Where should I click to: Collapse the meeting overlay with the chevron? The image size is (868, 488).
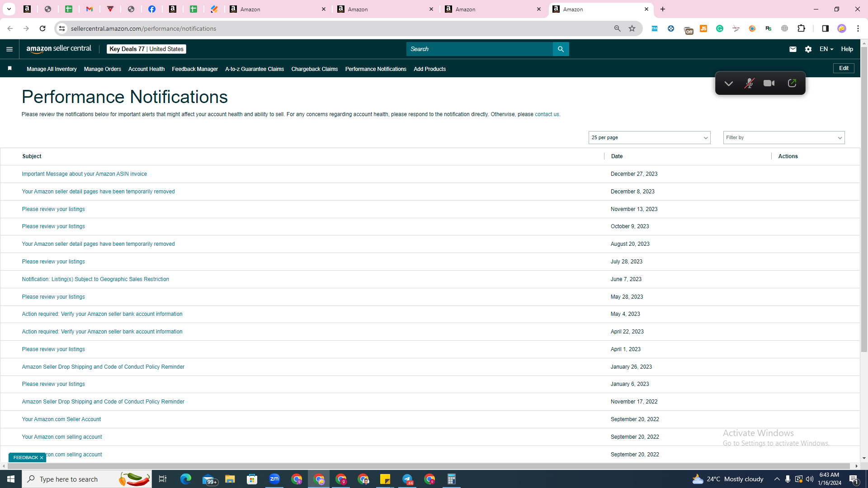coord(728,83)
